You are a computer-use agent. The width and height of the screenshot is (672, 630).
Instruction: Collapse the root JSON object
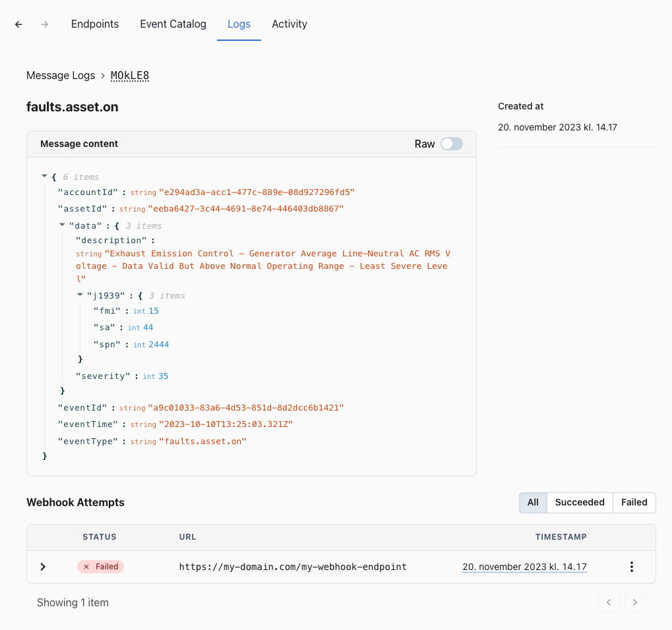(44, 177)
